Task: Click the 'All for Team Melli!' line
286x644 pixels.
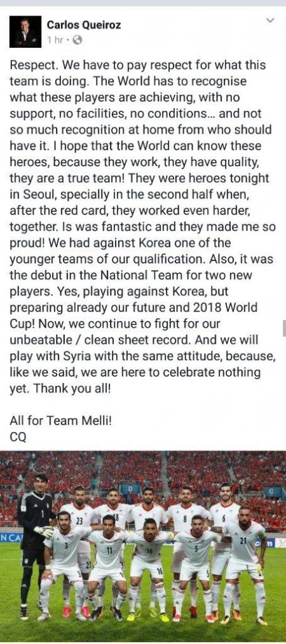Action: point(60,421)
